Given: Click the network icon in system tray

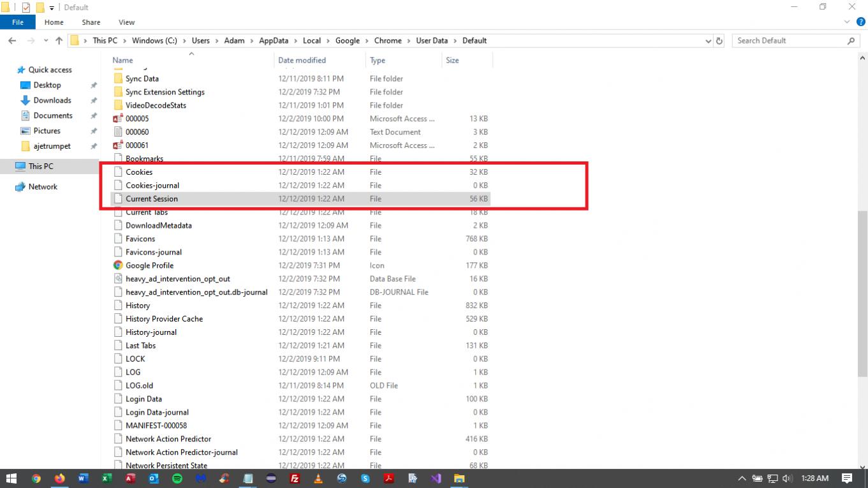Looking at the screenshot, I should click(772, 478).
